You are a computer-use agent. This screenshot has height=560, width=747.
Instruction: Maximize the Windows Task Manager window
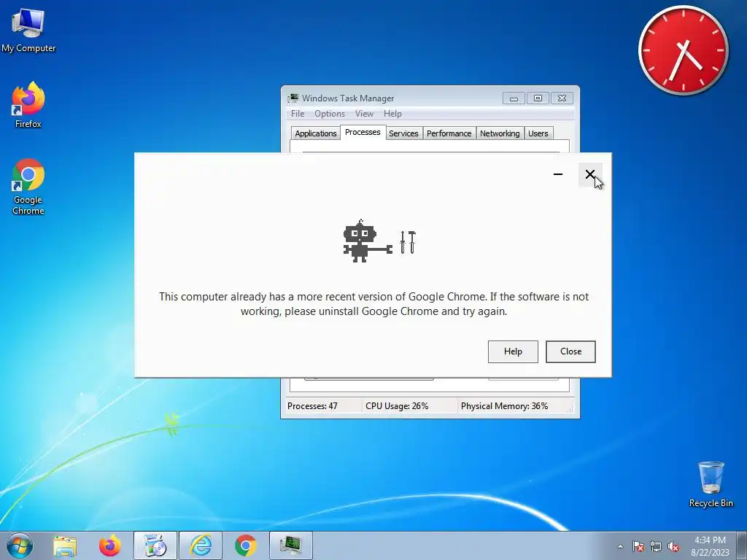(x=538, y=98)
